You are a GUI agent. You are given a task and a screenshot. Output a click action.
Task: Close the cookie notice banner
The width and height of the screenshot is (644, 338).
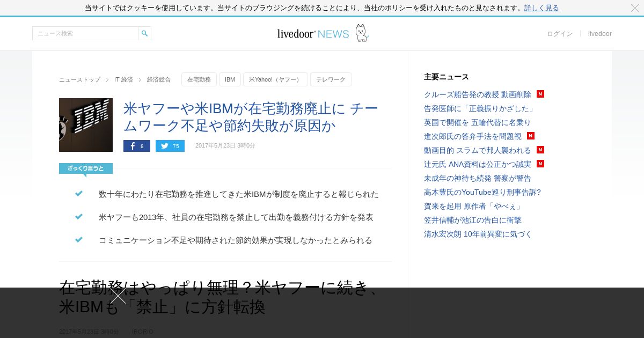pos(634,8)
